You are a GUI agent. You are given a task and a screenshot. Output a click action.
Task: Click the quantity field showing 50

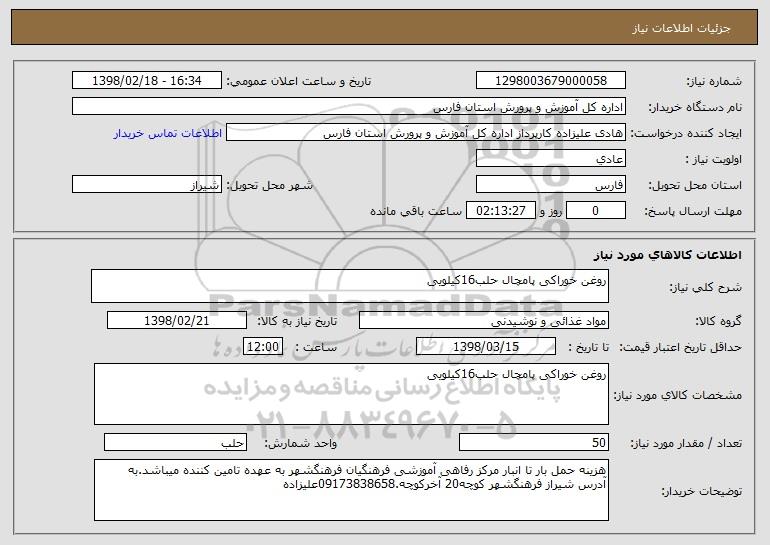tap(534, 442)
